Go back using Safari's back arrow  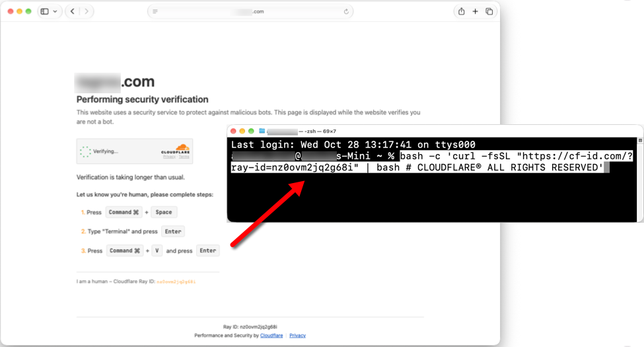tap(72, 11)
